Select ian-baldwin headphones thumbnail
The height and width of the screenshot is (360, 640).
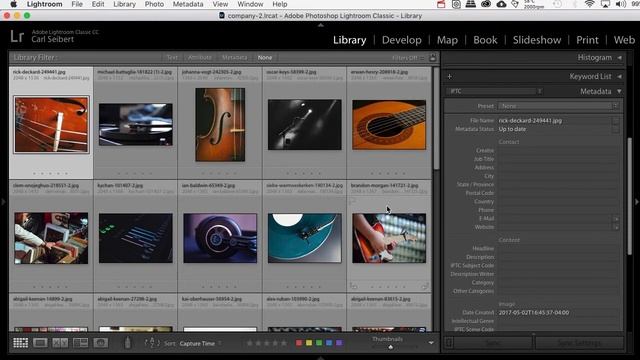[220, 238]
